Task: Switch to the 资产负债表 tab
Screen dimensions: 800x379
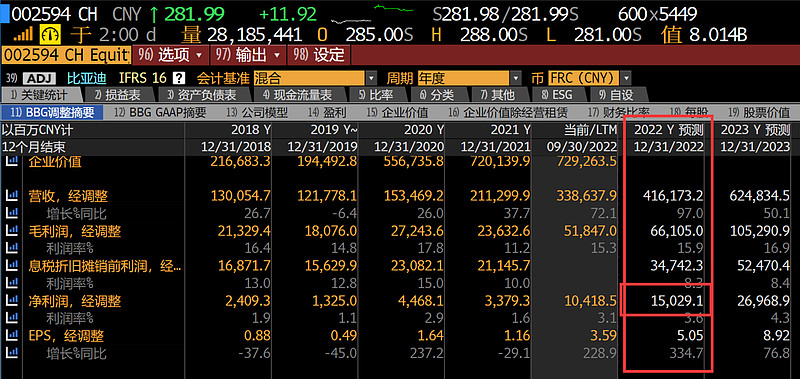Action: [x=202, y=95]
